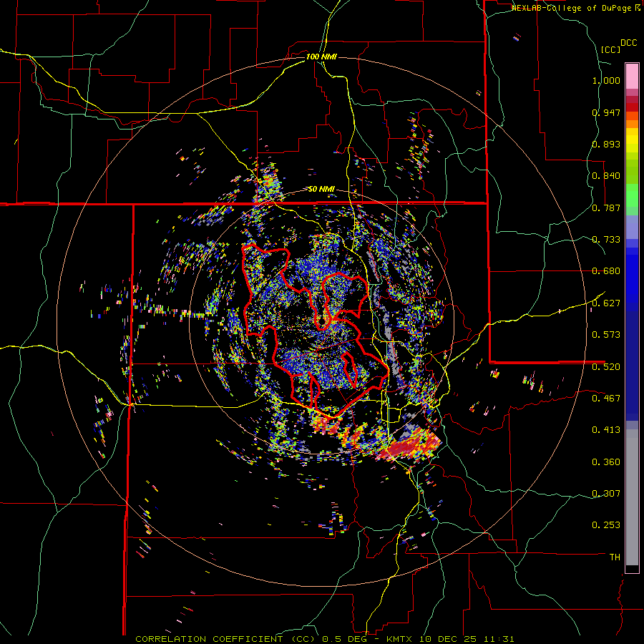Select the 0.680 scale label
The image size is (644, 644).
(x=606, y=271)
